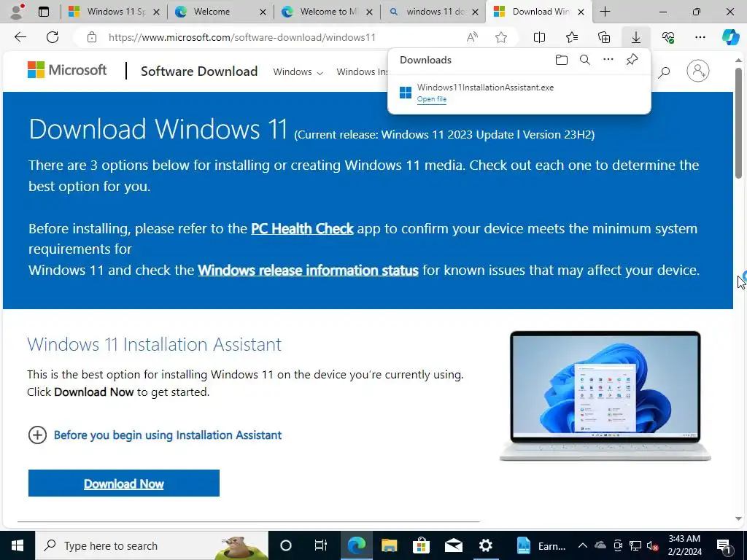Open the Earn... taskbar item
The height and width of the screenshot is (560, 747).
(x=541, y=545)
